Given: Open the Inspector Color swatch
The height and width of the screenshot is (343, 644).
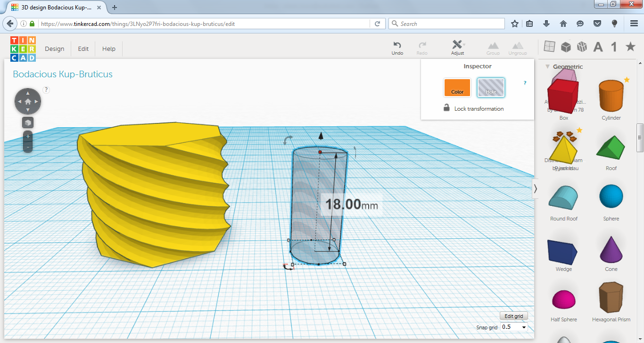Looking at the screenshot, I should [457, 88].
